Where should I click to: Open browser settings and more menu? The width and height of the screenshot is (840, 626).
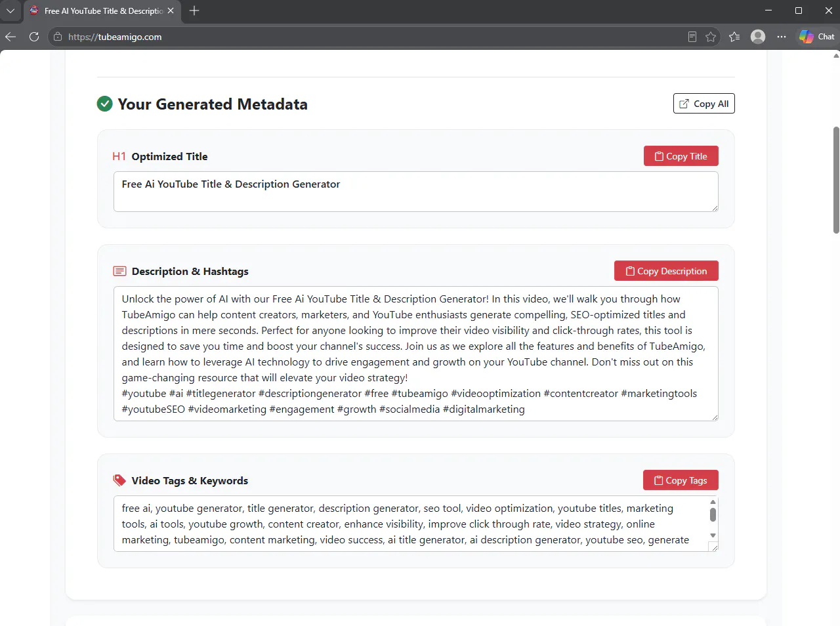782,37
